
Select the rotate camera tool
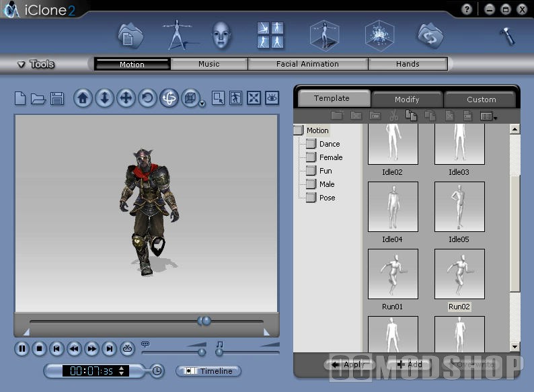point(147,98)
